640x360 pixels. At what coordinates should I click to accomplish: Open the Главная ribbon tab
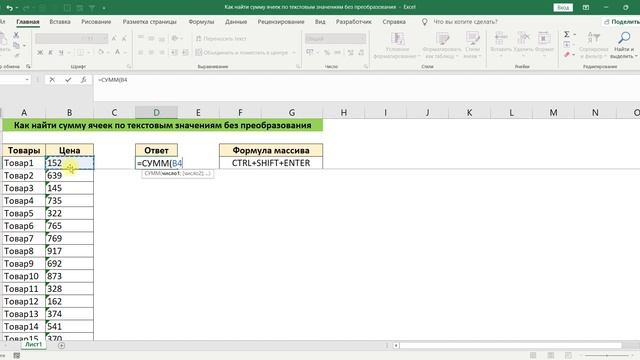point(28,22)
